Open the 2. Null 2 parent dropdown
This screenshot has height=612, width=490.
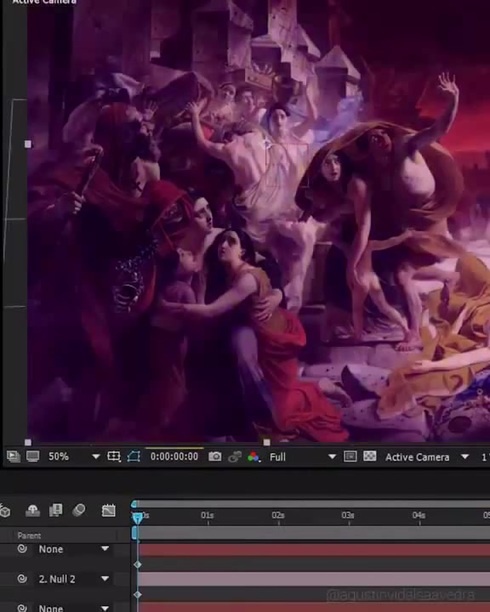coord(73,579)
